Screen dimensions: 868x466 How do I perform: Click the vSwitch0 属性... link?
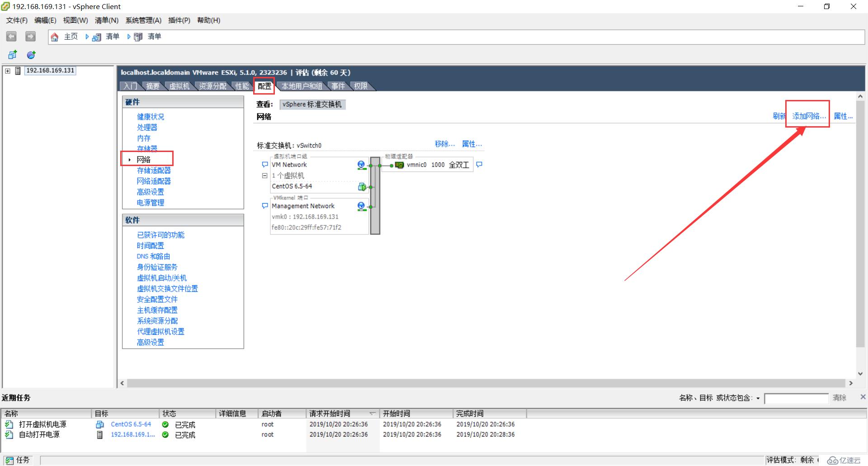point(472,144)
